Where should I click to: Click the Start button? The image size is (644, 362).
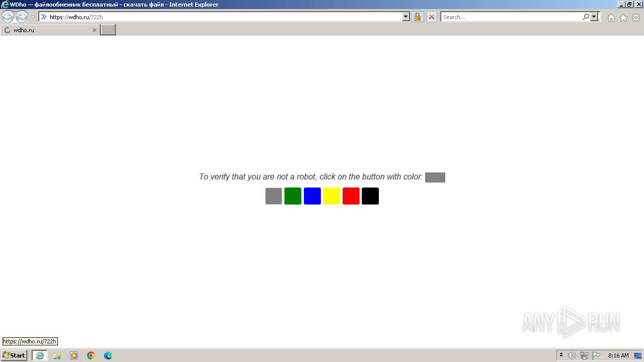click(x=14, y=355)
